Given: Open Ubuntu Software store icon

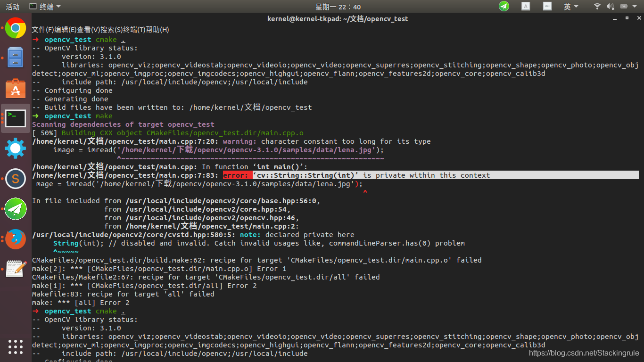Looking at the screenshot, I should [16, 88].
